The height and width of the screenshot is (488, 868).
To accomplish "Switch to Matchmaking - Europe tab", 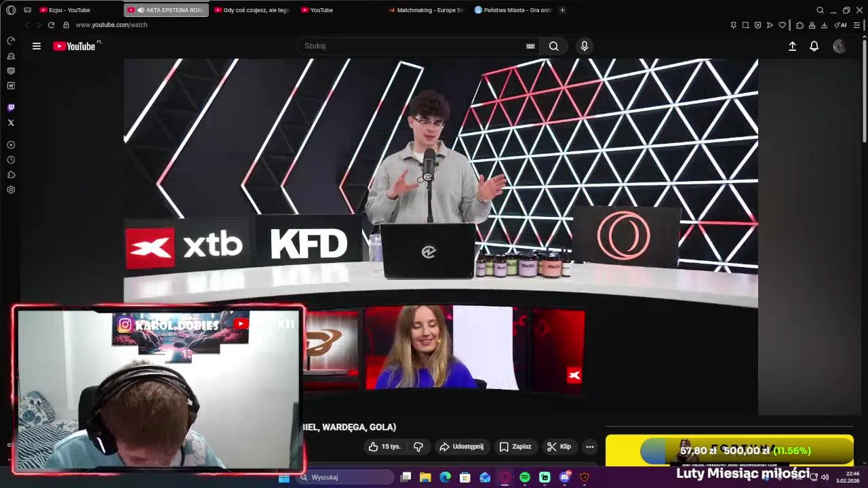I will click(x=427, y=10).
